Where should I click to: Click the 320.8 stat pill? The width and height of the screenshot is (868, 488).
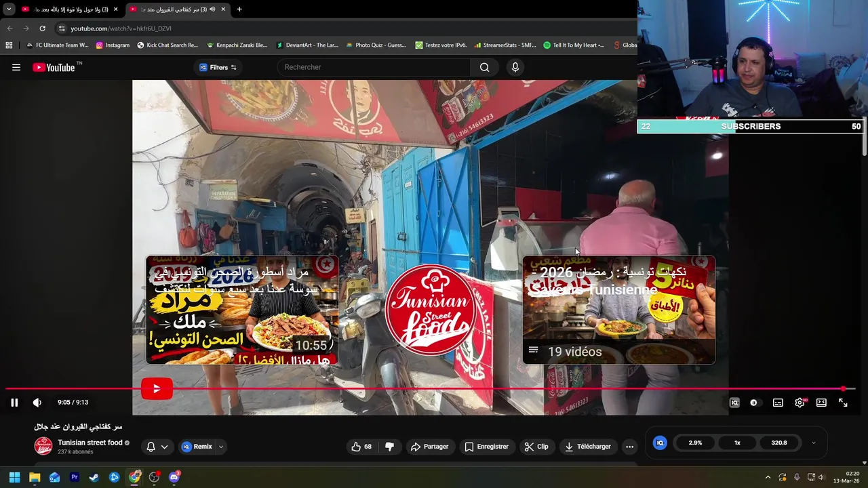coord(779,443)
